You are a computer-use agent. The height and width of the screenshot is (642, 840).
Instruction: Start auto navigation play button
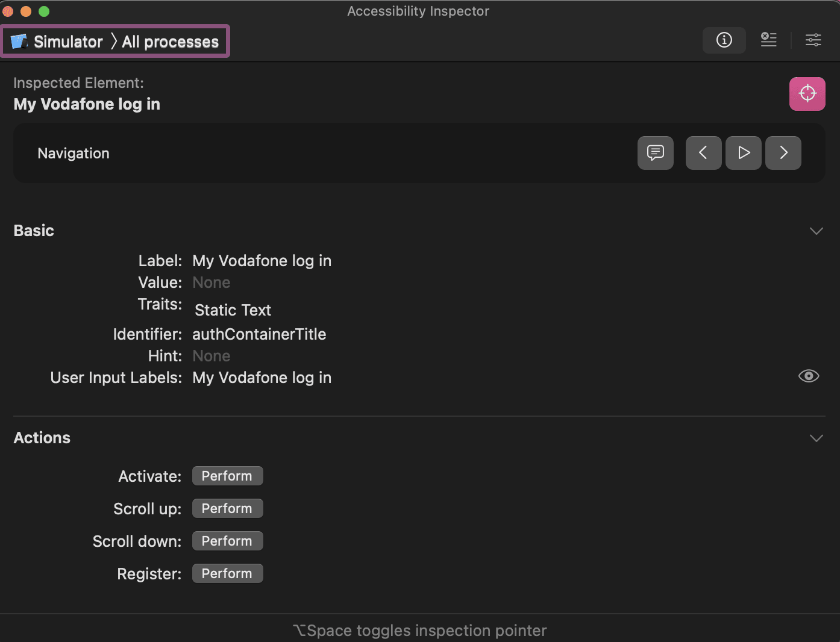click(x=743, y=153)
